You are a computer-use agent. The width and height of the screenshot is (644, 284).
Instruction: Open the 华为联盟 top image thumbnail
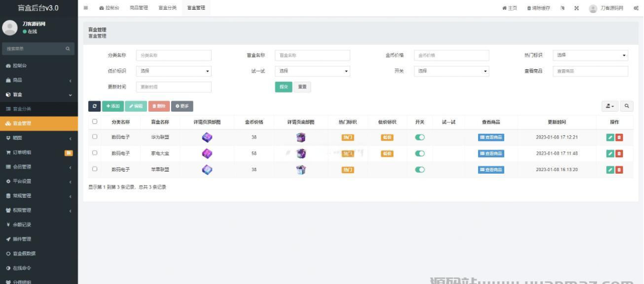point(207,138)
